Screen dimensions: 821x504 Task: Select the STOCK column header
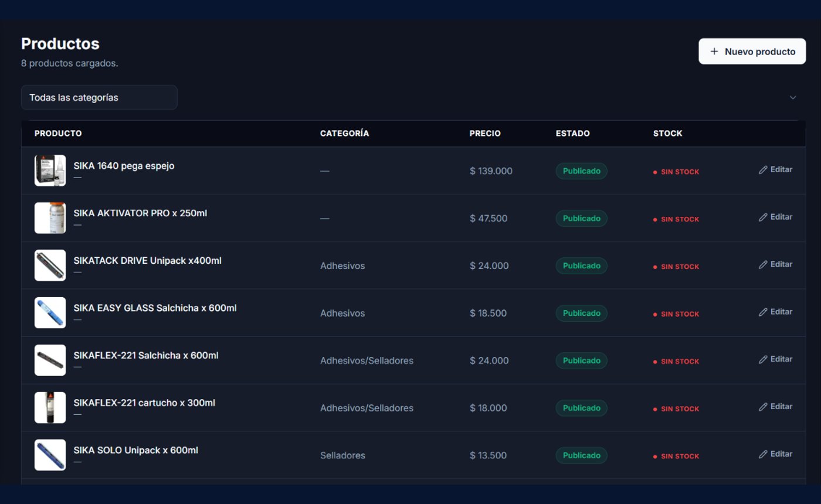click(668, 134)
